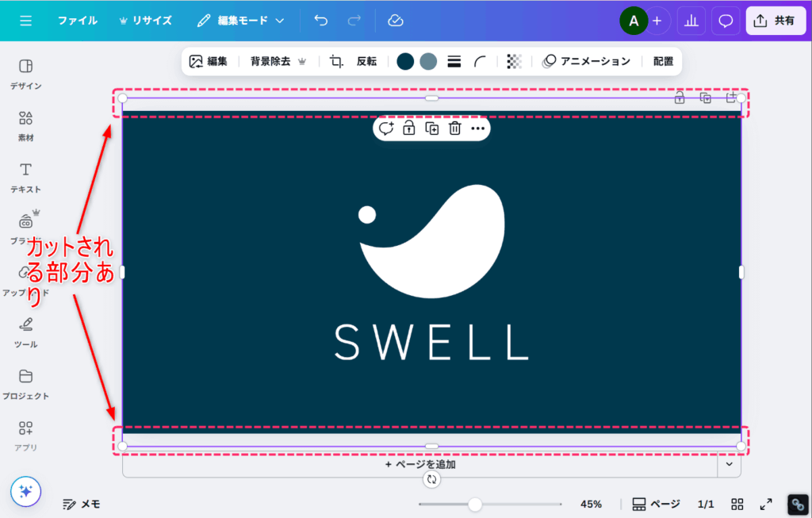
Task: Pick the gray-blue color swatch
Action: [428, 62]
